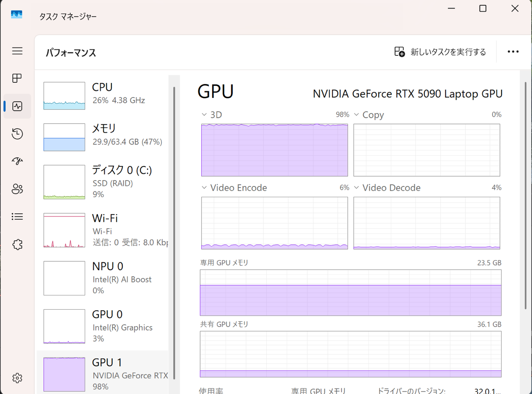The height and width of the screenshot is (394, 532).
Task: Open the App history page icon
Action: click(17, 134)
